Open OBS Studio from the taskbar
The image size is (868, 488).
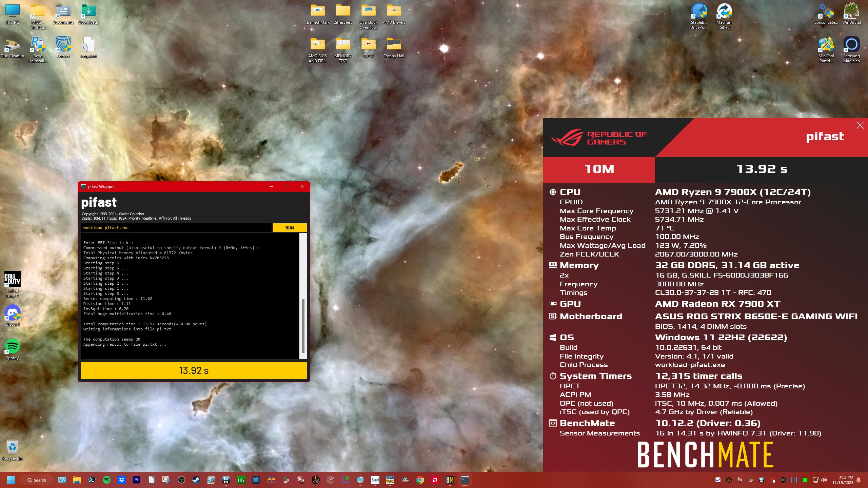pos(181,480)
